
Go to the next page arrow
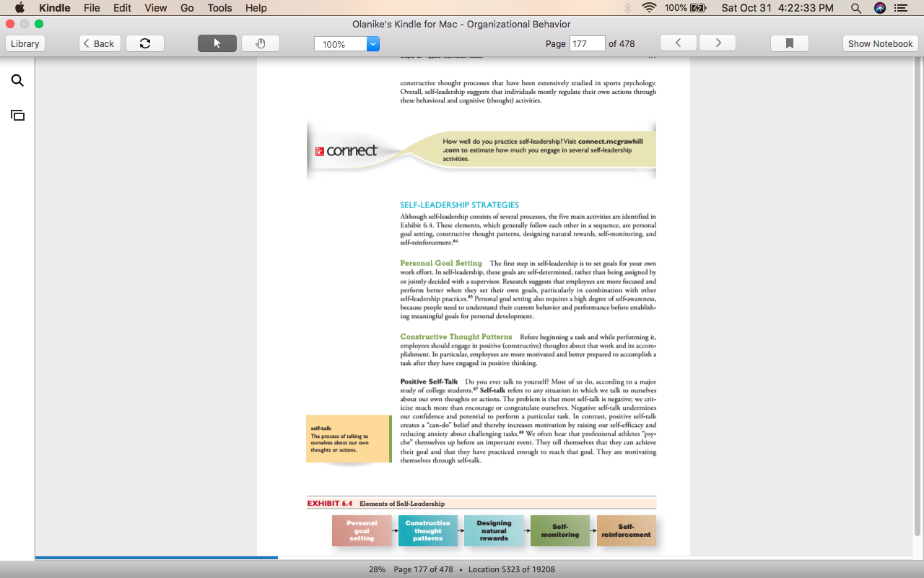[718, 43]
